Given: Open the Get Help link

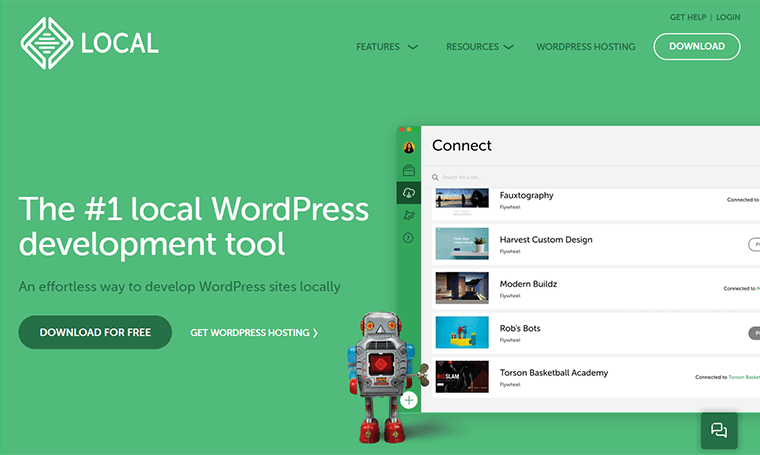Looking at the screenshot, I should (x=688, y=17).
